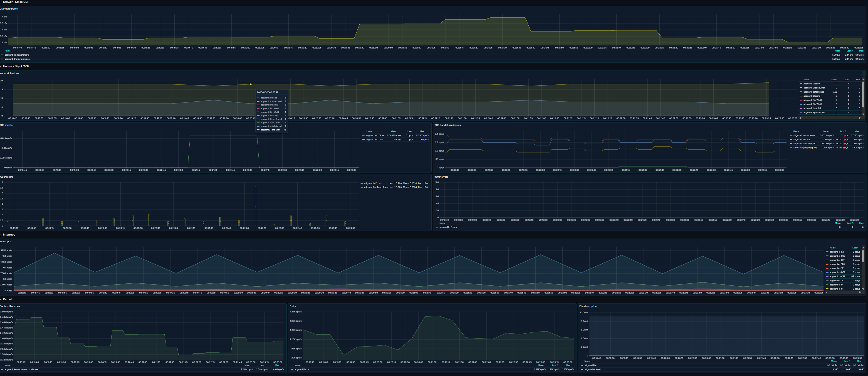
Task: Click Interrupts legend left scroll arrow
Action: (x=826, y=292)
